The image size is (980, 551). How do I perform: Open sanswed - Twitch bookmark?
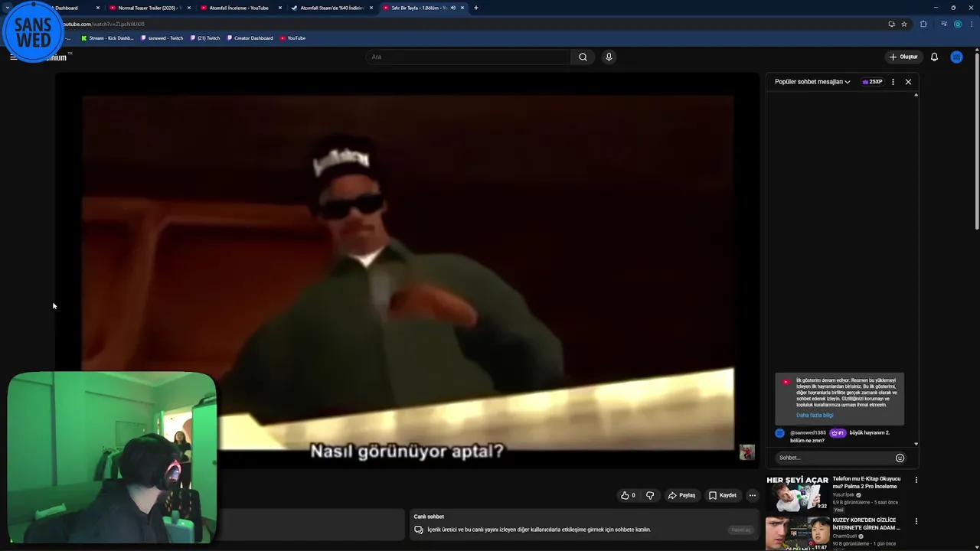pos(162,37)
